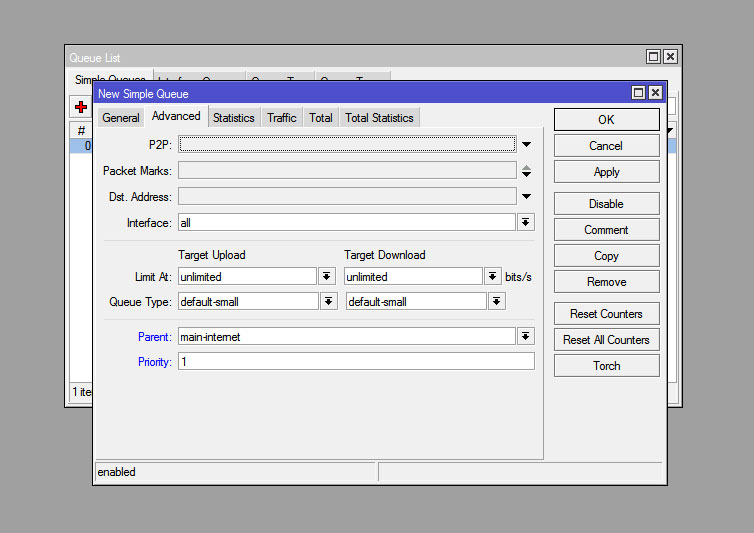Open the Interface dropdown

click(526, 223)
